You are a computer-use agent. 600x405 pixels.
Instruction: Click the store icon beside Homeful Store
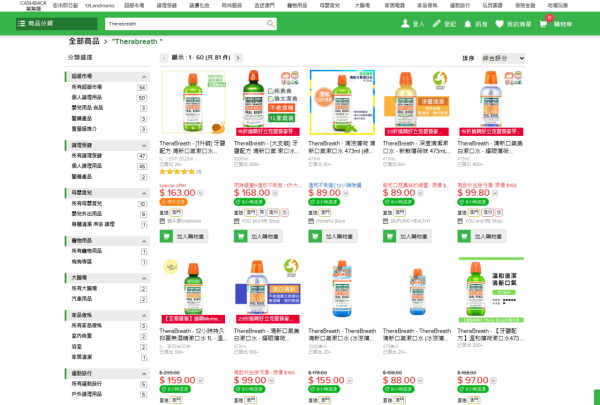pos(311,221)
